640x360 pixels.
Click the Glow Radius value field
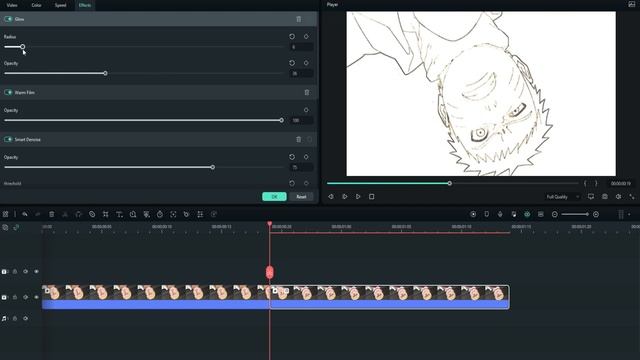(301, 47)
